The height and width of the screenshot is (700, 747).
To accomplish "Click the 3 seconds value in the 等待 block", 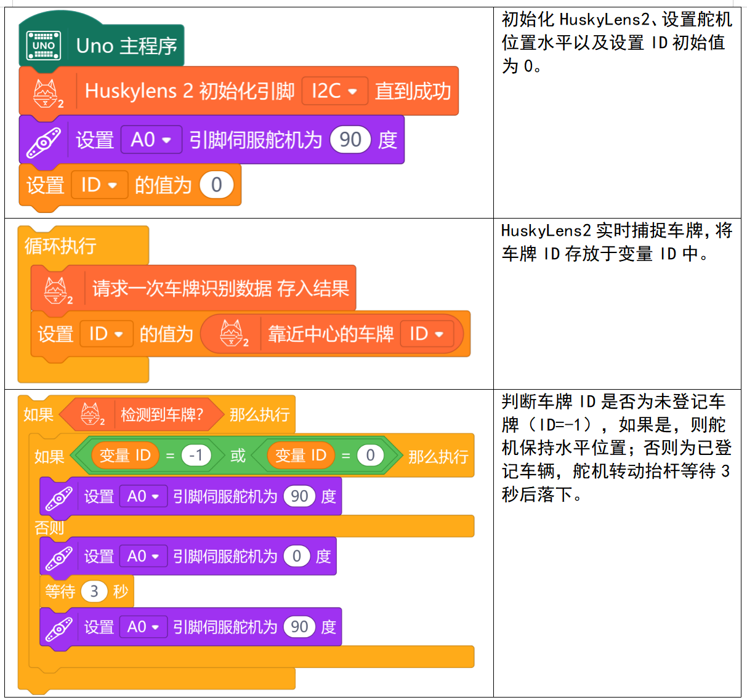I will coord(94,592).
